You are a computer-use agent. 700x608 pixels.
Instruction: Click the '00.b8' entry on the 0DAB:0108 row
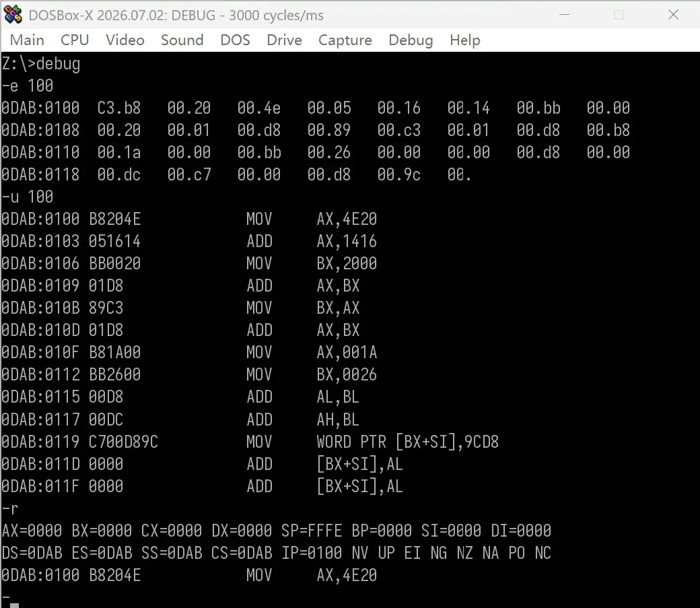tap(608, 131)
